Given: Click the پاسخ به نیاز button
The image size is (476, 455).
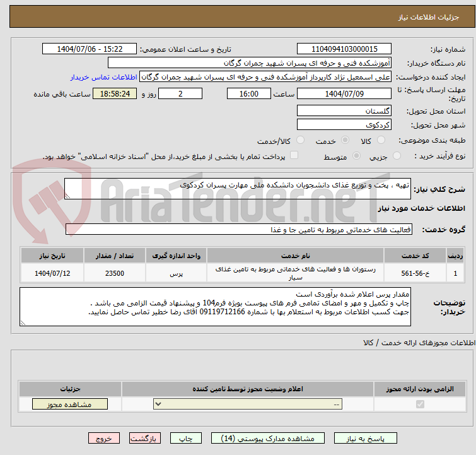Looking at the screenshot, I should [365, 439].
